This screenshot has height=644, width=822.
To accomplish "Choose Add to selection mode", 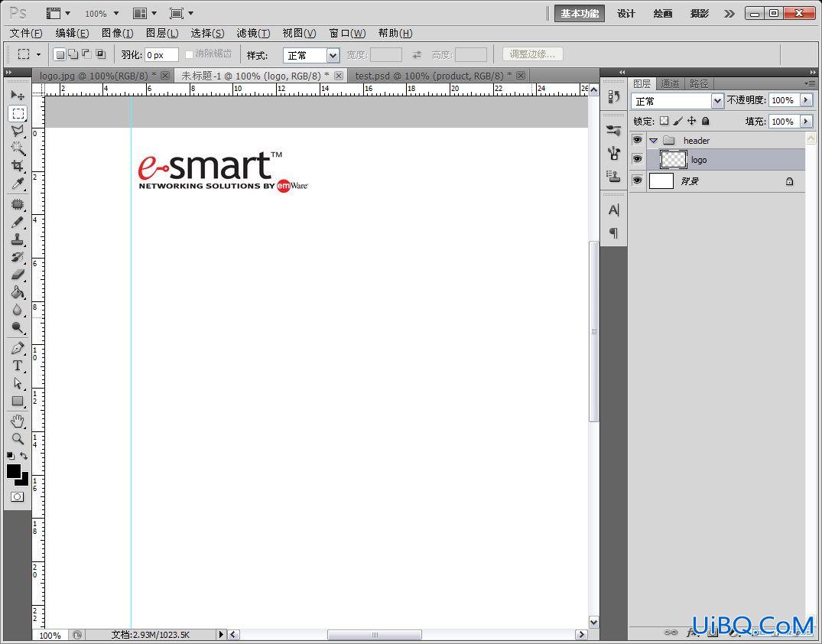I will click(73, 54).
